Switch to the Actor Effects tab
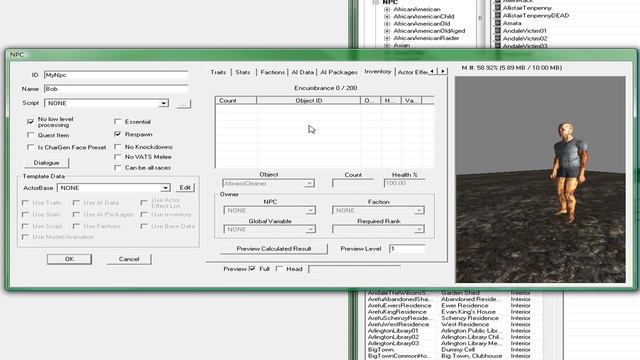This screenshot has width=640, height=360. click(x=412, y=72)
